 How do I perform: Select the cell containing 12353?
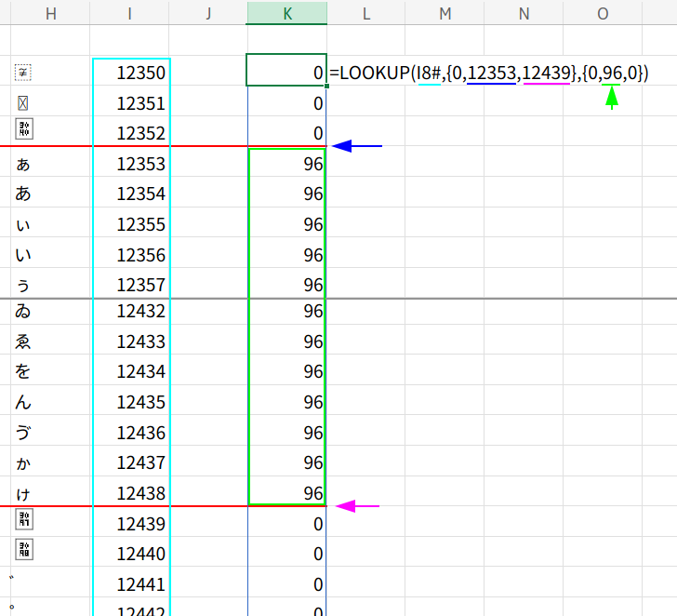tap(131, 165)
